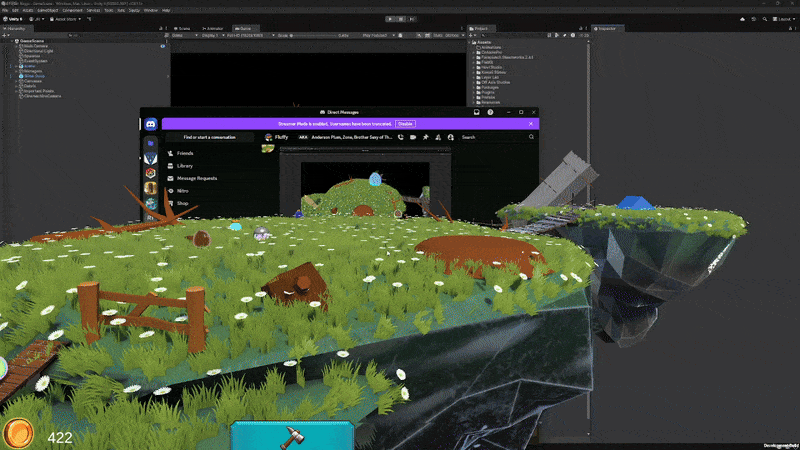Viewport: 800px width, 450px height.
Task: Open Discord help icon
Action: tap(490, 112)
